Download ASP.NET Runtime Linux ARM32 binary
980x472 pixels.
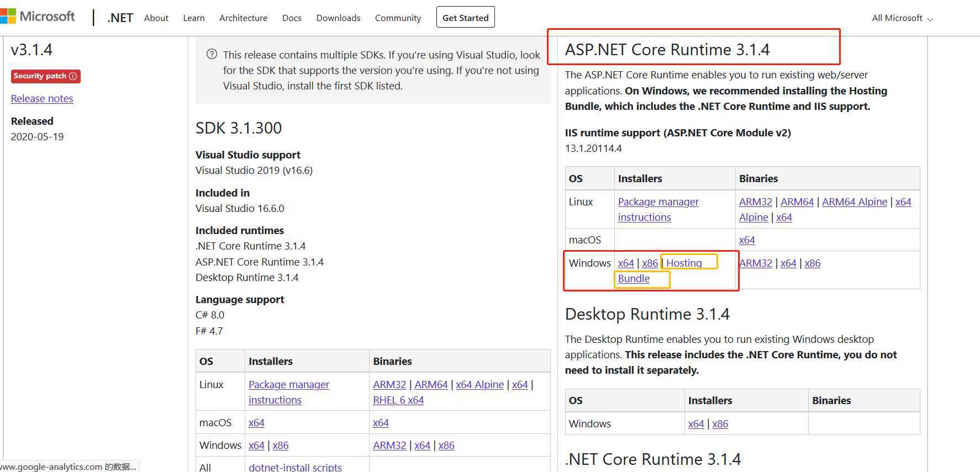[x=755, y=201]
